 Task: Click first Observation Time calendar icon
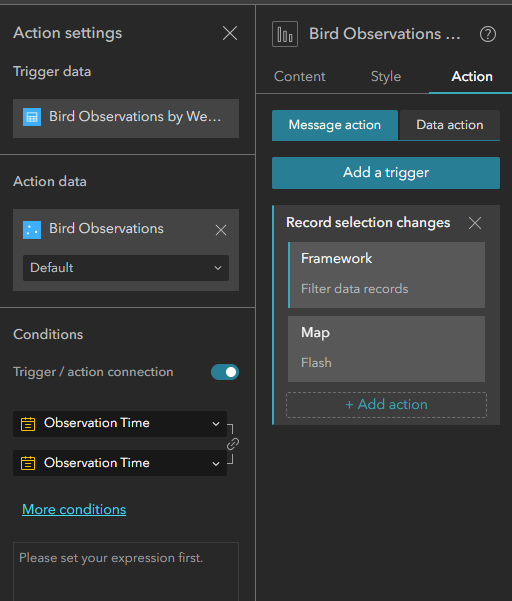(x=28, y=424)
